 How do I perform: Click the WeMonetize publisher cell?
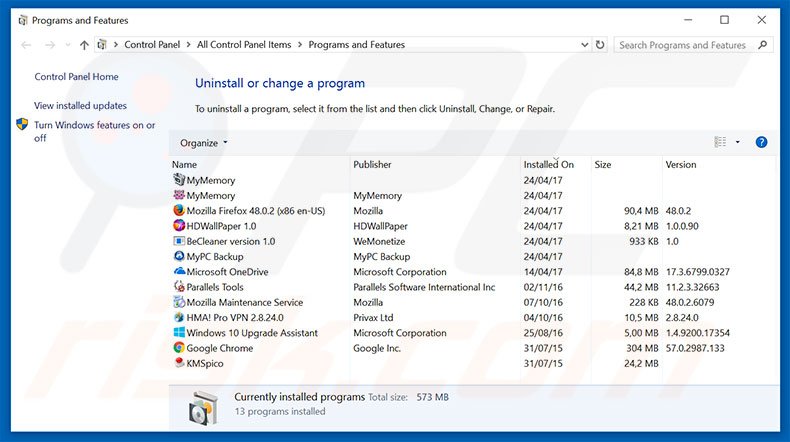click(379, 241)
